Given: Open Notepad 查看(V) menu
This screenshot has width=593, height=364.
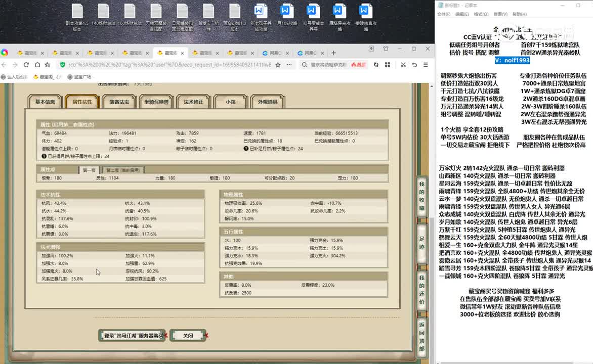Looking at the screenshot, I should point(500,14).
